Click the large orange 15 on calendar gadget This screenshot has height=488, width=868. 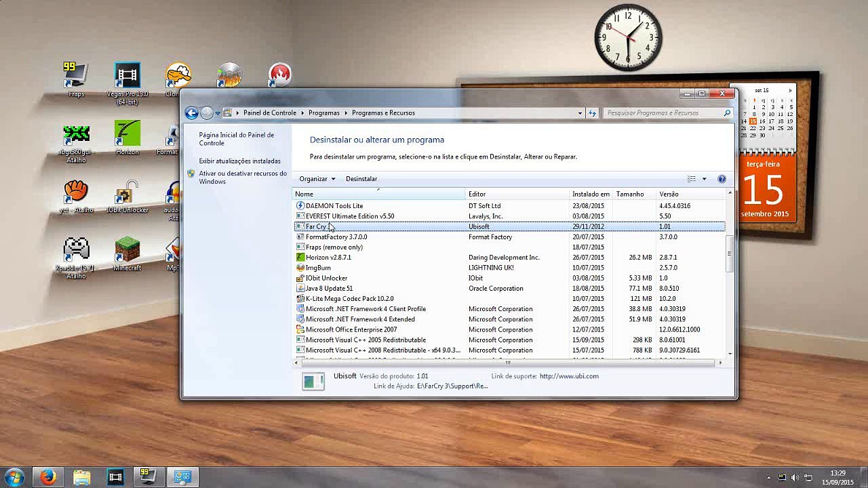[762, 189]
